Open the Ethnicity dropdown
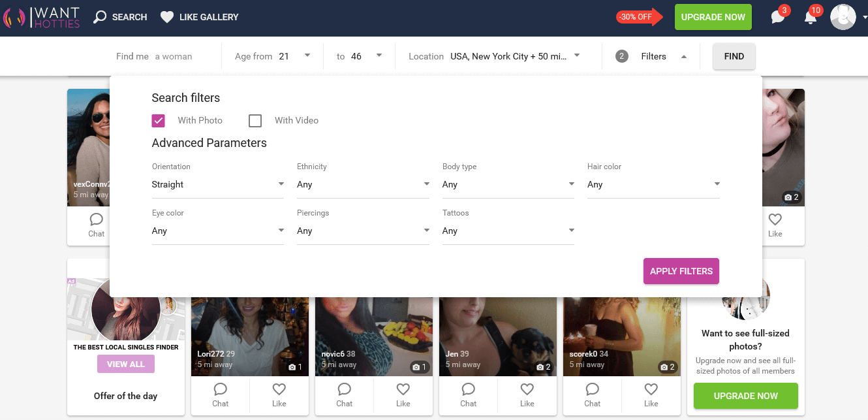This screenshot has width=868, height=420. coord(363,185)
